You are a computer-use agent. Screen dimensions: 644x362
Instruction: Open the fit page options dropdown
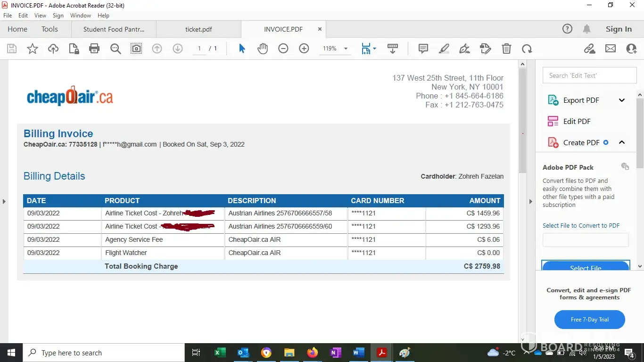[374, 49]
